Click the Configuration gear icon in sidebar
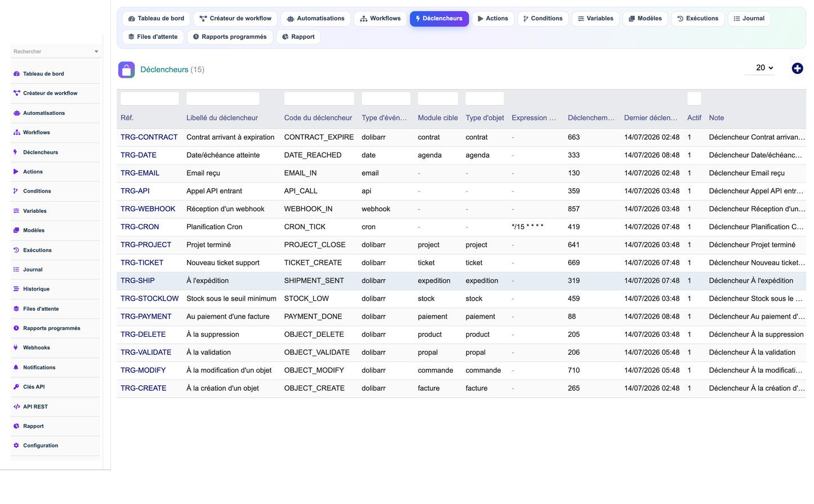This screenshot has width=814, height=504. point(16,445)
